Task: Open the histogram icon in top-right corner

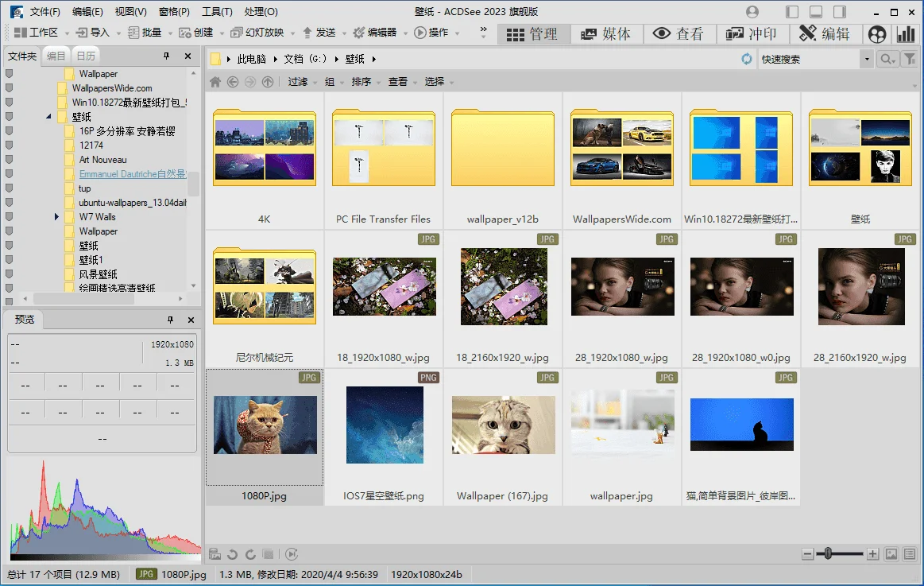Action: [x=907, y=35]
